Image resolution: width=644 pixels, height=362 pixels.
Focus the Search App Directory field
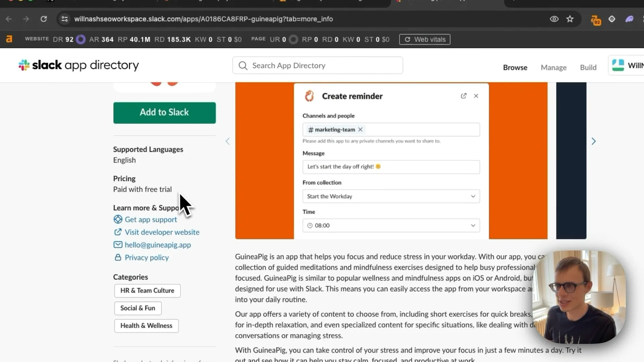click(318, 65)
